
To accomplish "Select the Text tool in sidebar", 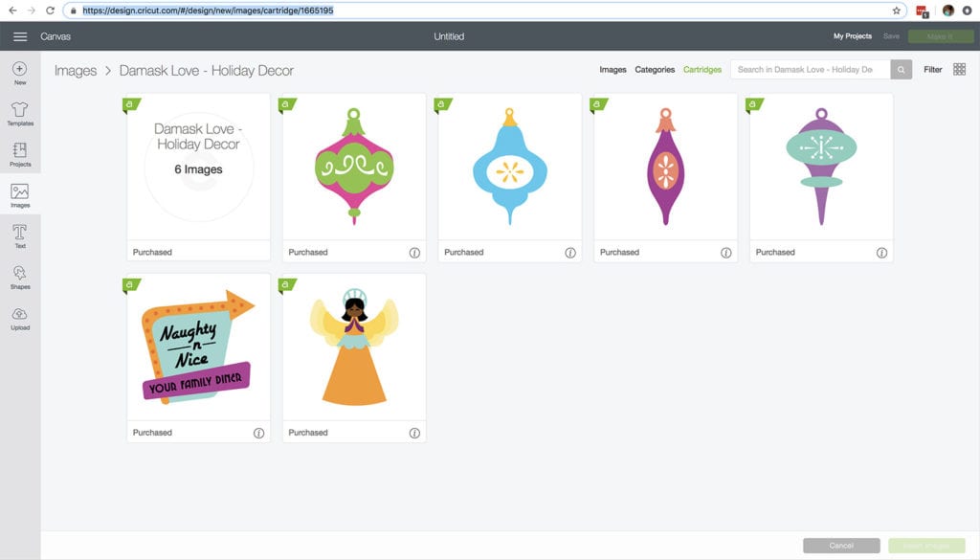I will tap(20, 235).
